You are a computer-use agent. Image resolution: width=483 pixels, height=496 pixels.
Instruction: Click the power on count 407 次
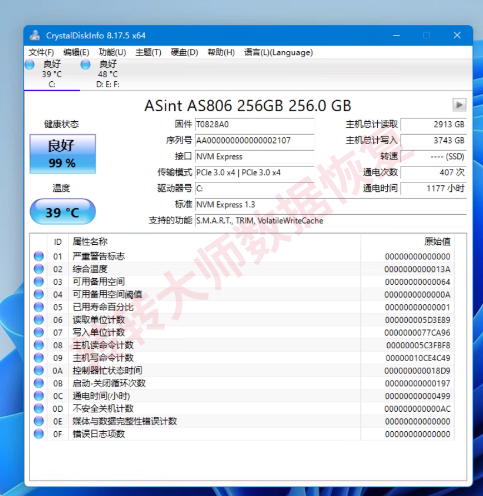click(x=433, y=173)
